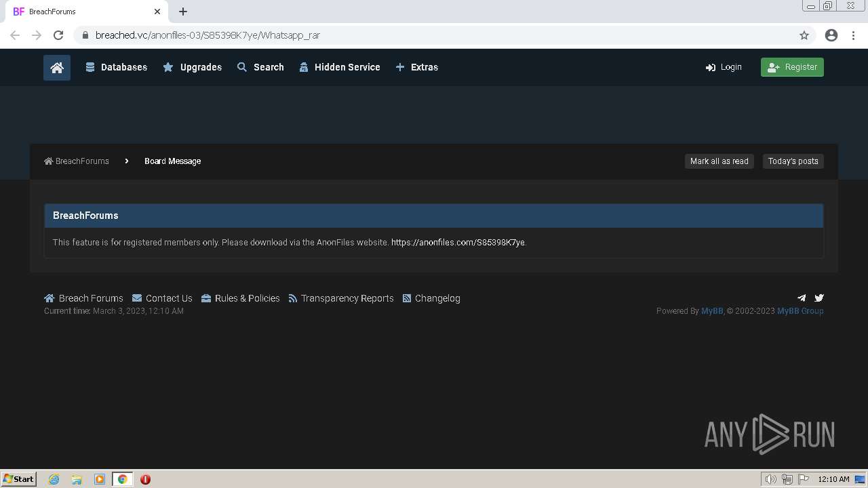
Task: Expand the Extras menu
Action: [417, 67]
